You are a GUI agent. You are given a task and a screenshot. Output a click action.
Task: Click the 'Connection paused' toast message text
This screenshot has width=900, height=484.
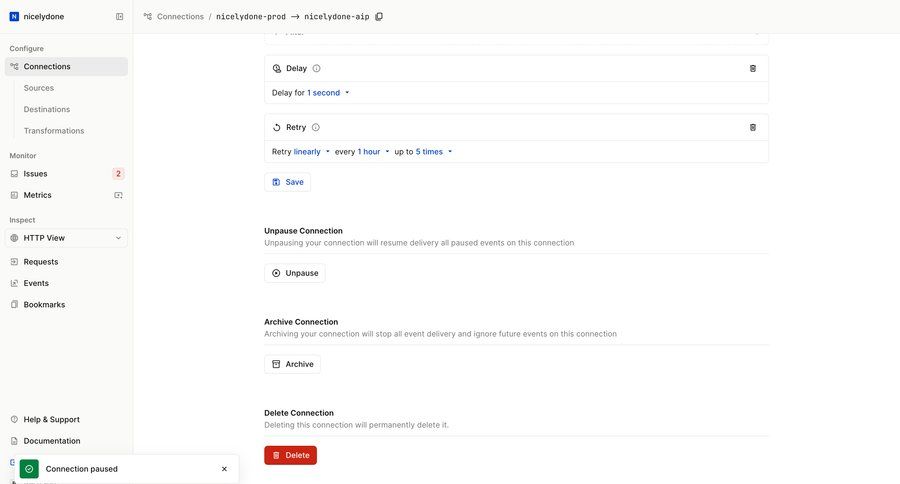(82, 469)
